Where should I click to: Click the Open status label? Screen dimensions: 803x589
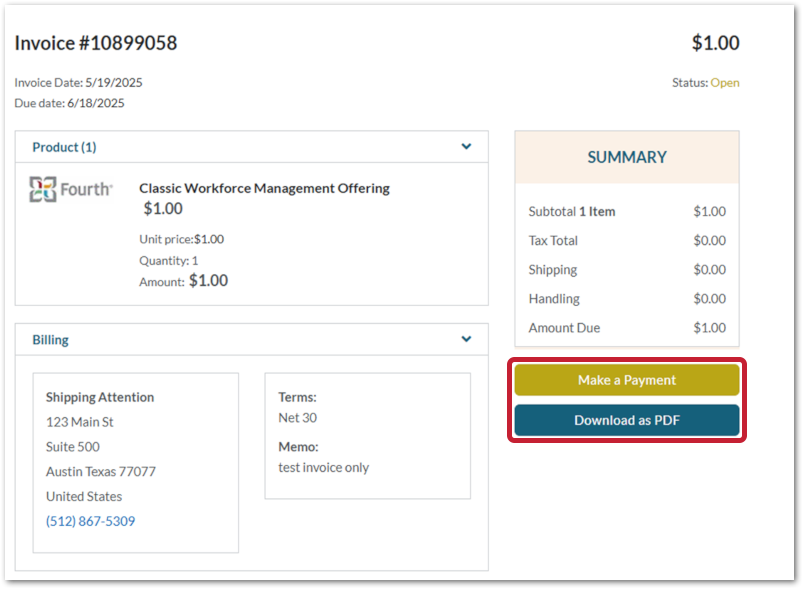tap(725, 83)
